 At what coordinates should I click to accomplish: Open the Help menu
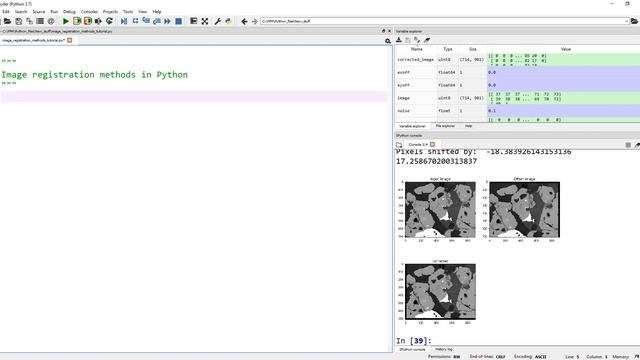pyautogui.click(x=157, y=12)
